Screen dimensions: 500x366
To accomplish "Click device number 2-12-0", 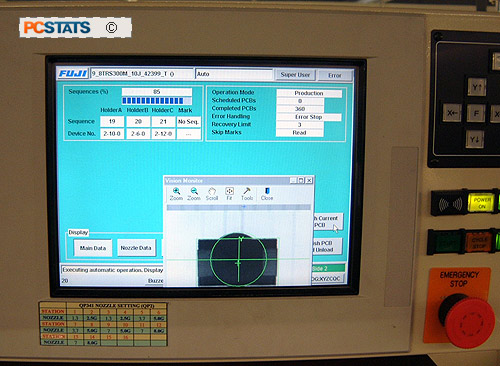I will 163,134.
